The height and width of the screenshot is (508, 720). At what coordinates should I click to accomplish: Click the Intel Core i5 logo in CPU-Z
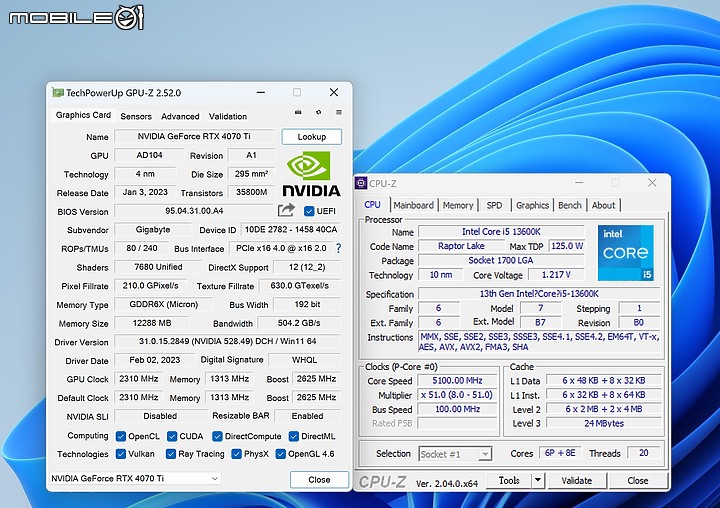click(625, 253)
